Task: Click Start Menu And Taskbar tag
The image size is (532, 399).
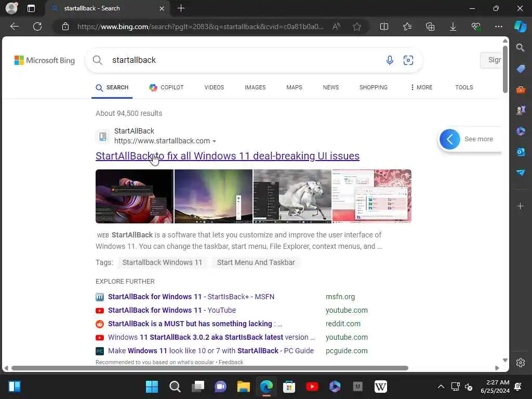Action: click(256, 262)
